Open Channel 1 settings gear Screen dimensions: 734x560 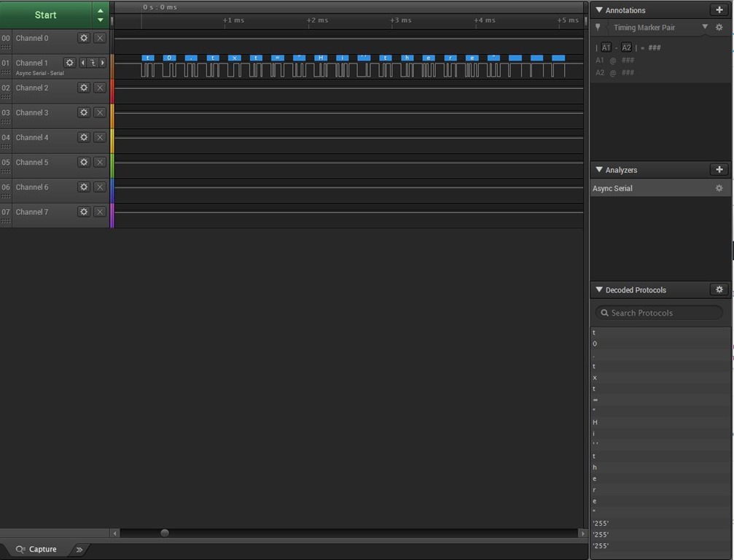click(x=69, y=63)
